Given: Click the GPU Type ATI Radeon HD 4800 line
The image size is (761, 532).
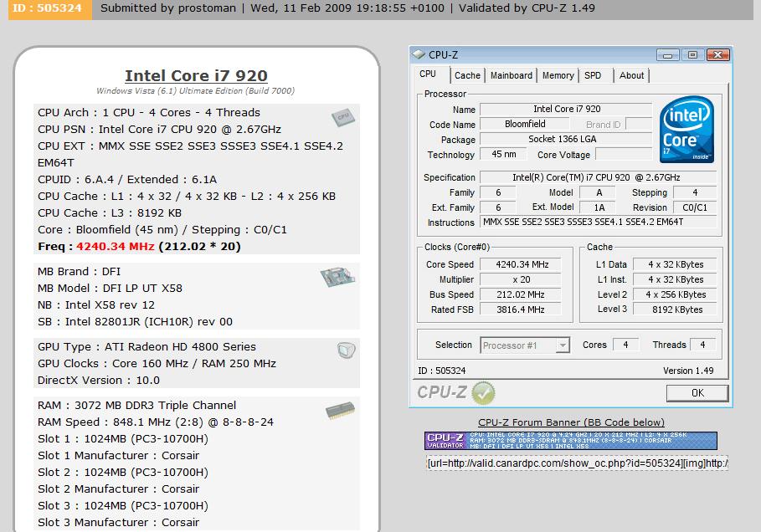Looking at the screenshot, I should pyautogui.click(x=147, y=347).
